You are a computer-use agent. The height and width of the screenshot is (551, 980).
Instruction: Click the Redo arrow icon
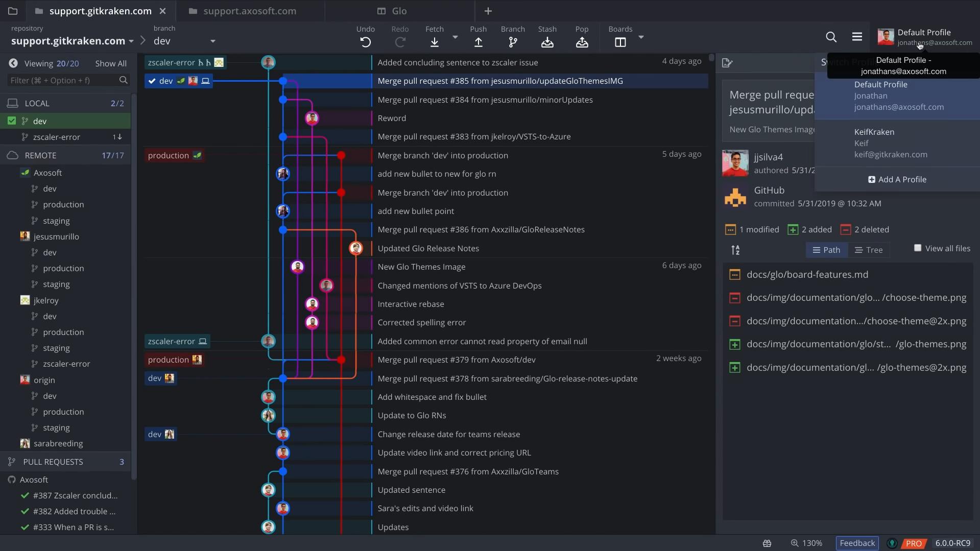coord(400,42)
